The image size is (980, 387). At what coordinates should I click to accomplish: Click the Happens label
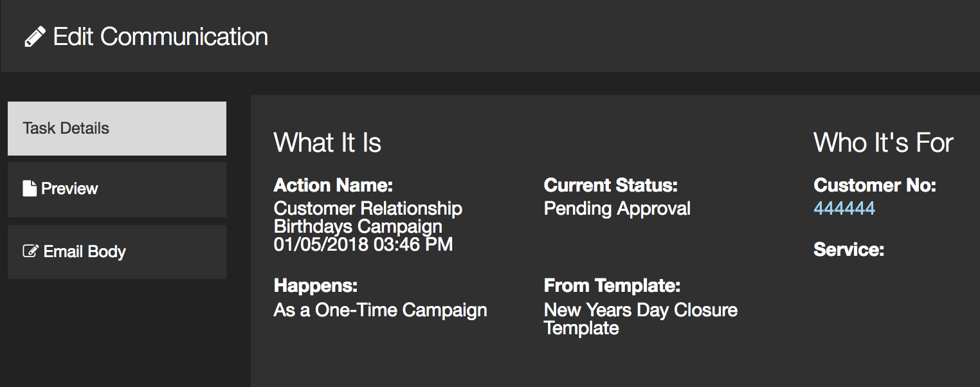(x=316, y=285)
